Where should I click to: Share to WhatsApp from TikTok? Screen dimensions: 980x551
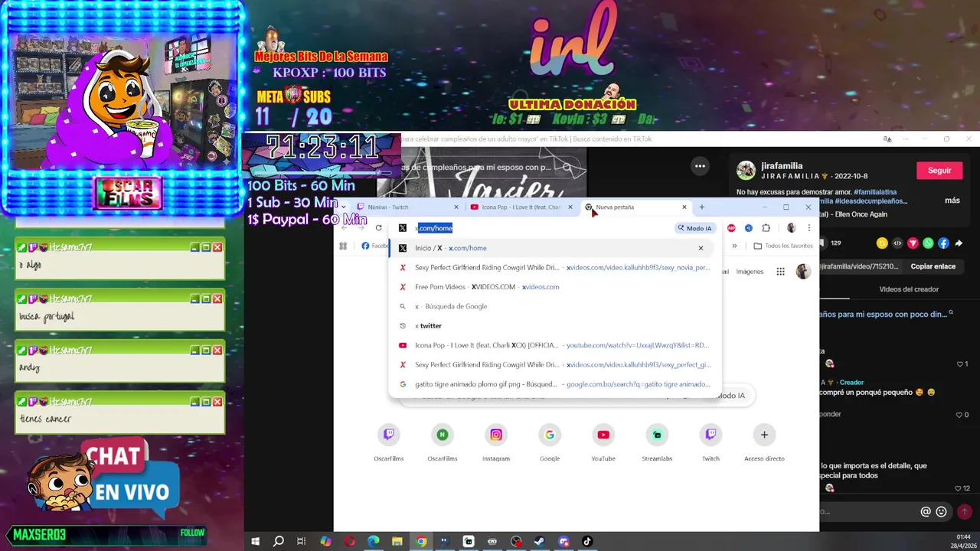(928, 243)
